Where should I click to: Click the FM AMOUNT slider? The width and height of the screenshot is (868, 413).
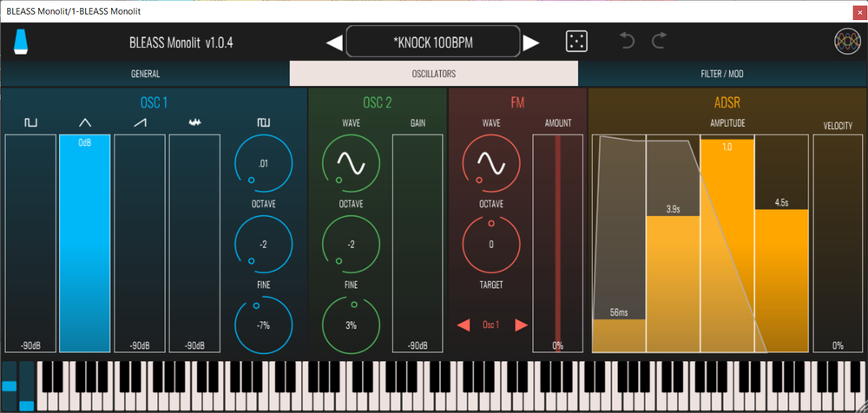point(557,243)
